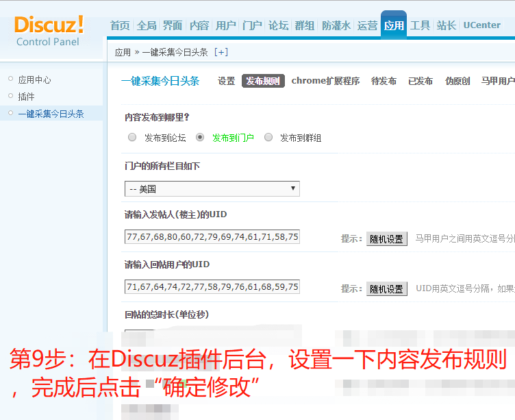Viewport: 515px width, 420px height.
Task: Switch to the 待发布 tab
Action: 384,81
